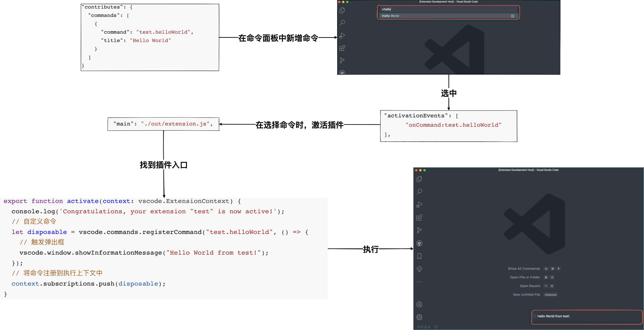Open the Accounts menu in the activity bar
This screenshot has width=644, height=330.
point(419,305)
